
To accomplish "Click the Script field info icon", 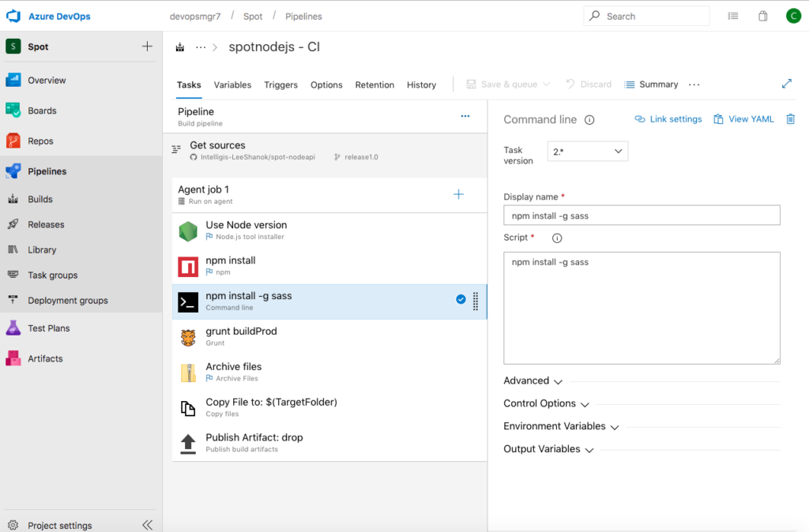I will (557, 238).
